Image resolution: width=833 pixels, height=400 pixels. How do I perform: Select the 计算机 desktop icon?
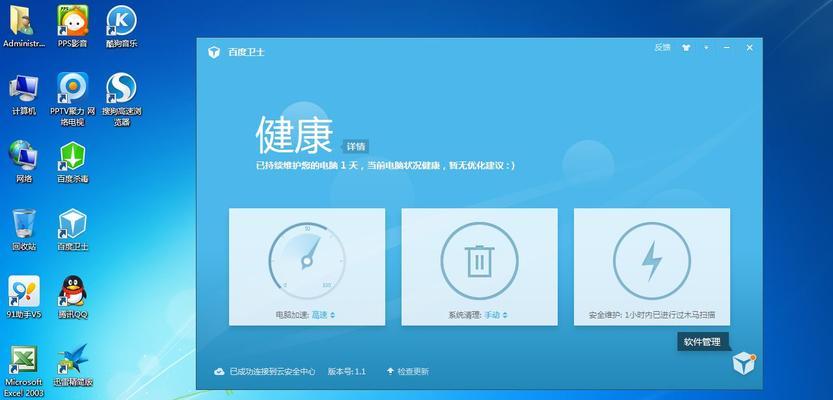[23, 95]
